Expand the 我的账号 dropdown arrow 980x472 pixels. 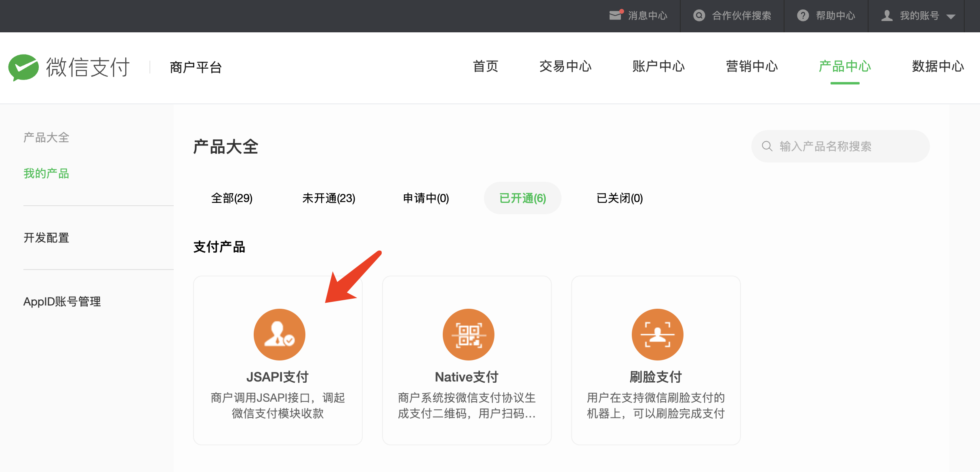(951, 17)
